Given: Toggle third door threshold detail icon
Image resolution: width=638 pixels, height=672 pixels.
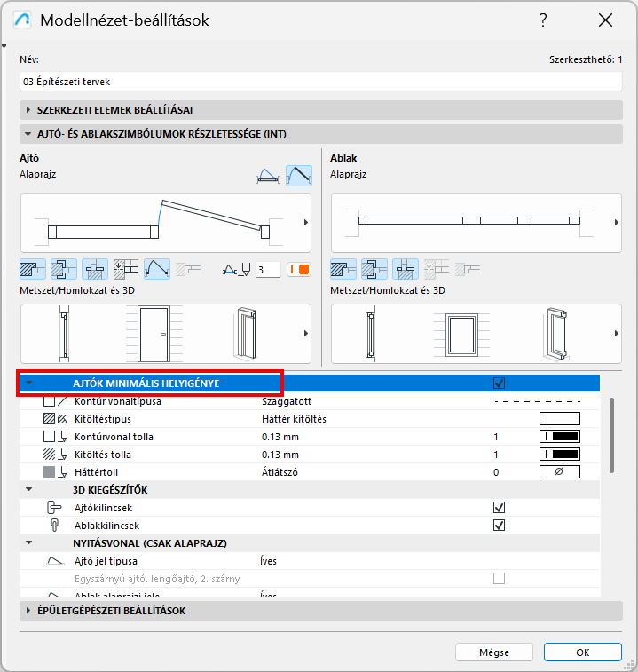Looking at the screenshot, I should point(95,269).
